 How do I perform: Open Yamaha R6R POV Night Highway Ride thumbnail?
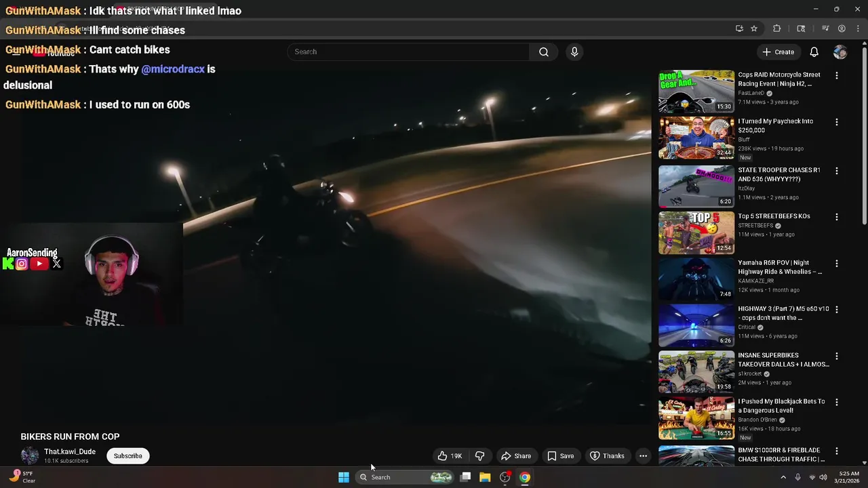pos(696,279)
